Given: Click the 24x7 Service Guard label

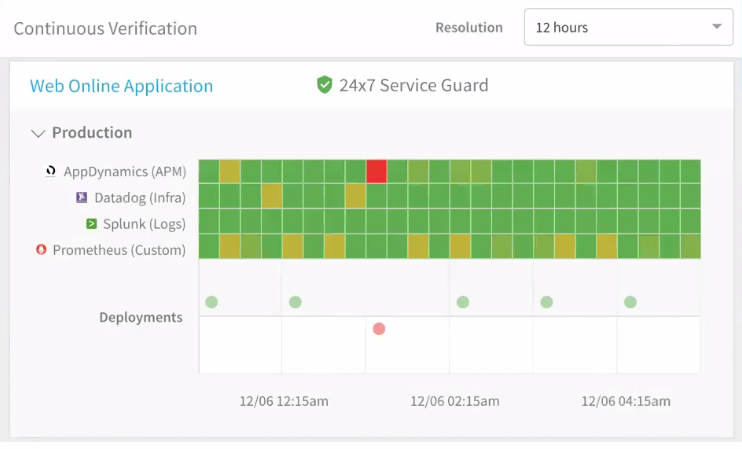Looking at the screenshot, I should [414, 85].
